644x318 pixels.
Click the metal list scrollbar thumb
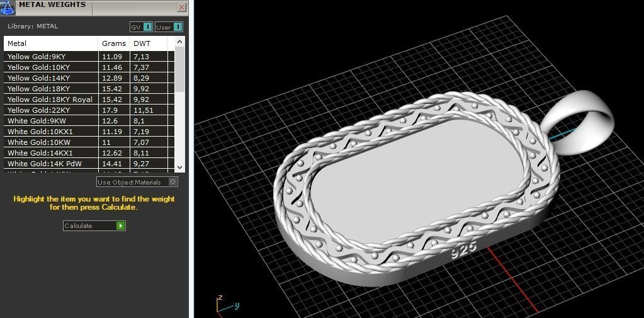click(179, 69)
